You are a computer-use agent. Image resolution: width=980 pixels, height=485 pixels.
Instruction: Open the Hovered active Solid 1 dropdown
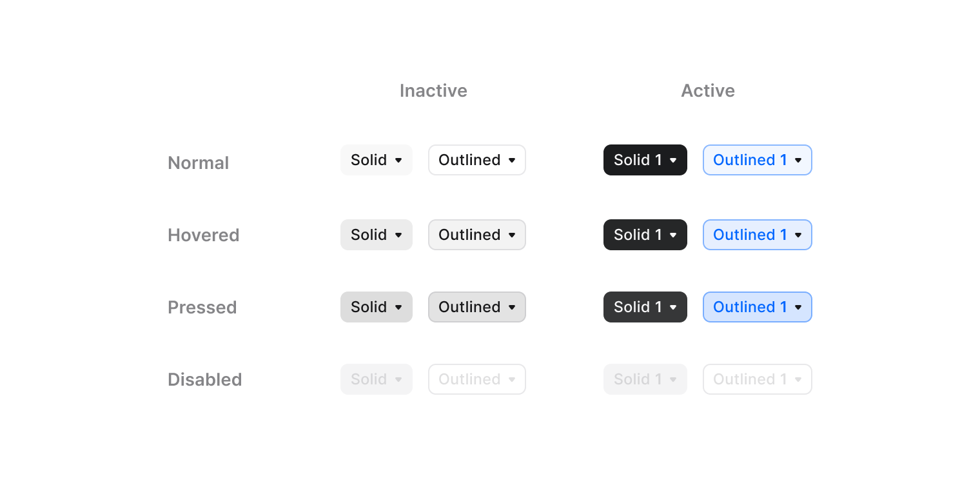(x=645, y=235)
